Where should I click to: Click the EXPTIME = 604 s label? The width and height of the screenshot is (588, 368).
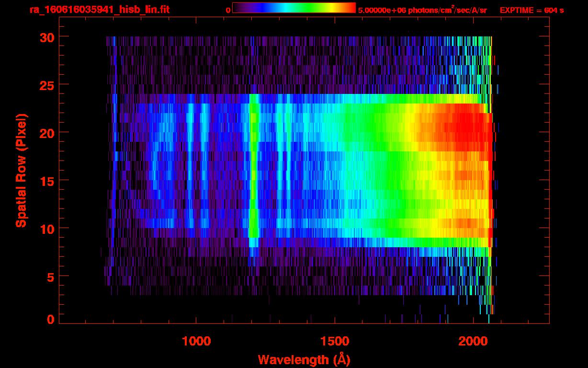531,10
